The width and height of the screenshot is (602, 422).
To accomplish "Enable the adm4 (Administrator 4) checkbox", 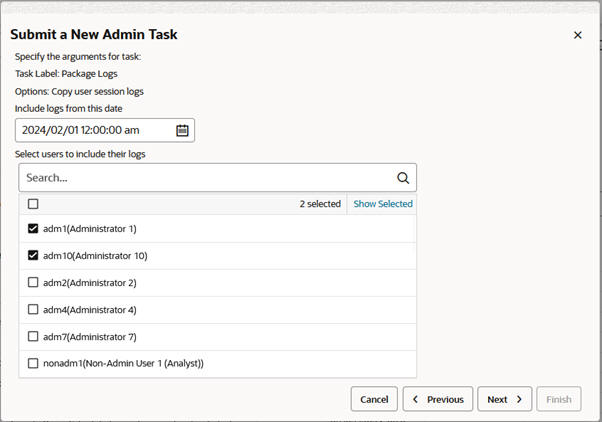I will coord(33,310).
